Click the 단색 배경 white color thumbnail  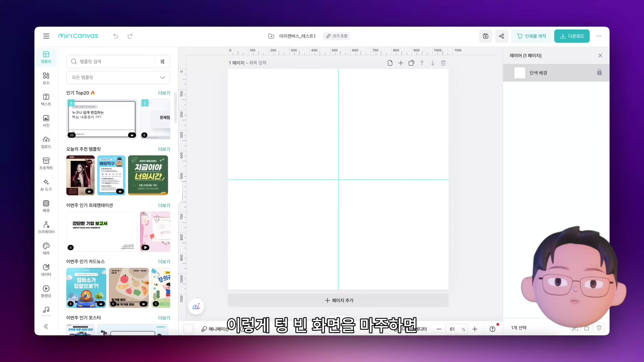pyautogui.click(x=520, y=73)
